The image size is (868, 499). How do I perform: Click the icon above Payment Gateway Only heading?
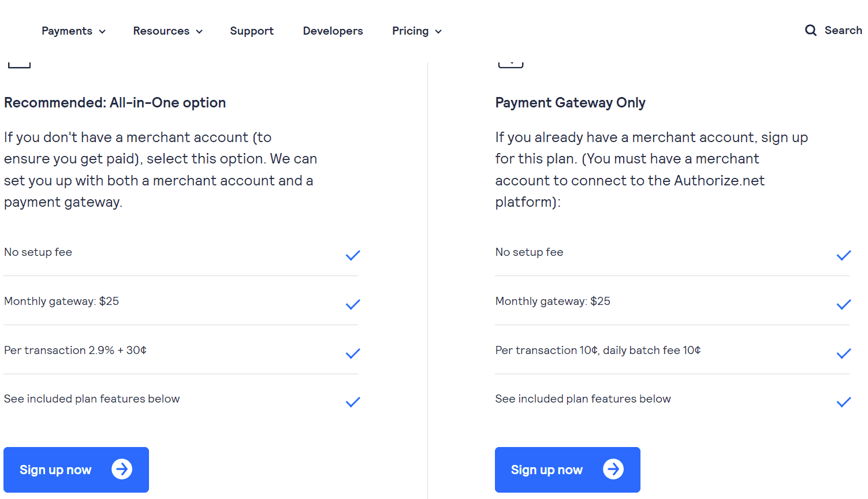[x=511, y=62]
